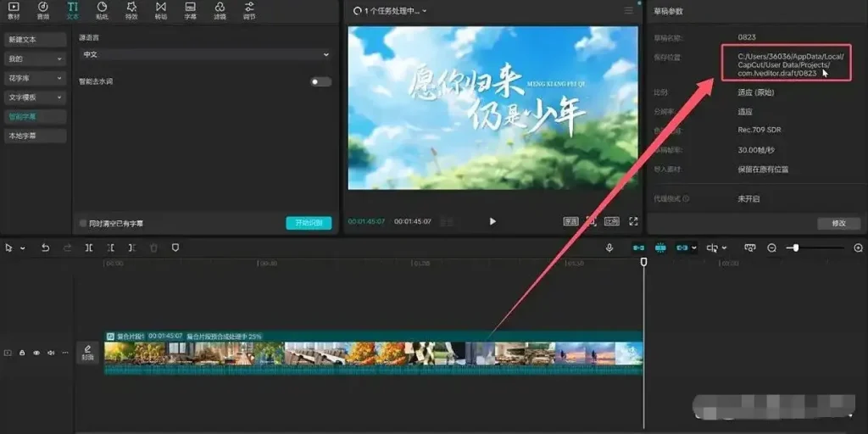Open the track more options ellipsis
The image size is (868, 434).
[x=65, y=353]
